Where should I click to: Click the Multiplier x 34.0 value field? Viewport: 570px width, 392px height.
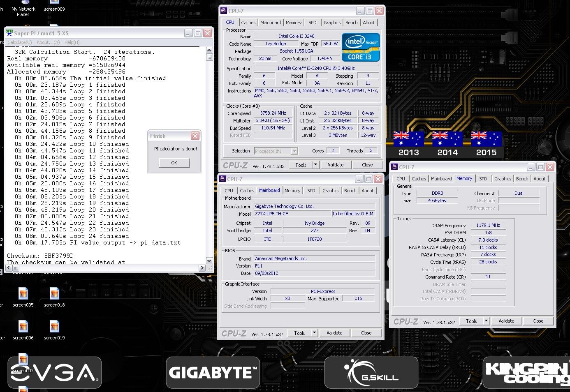tap(273, 121)
